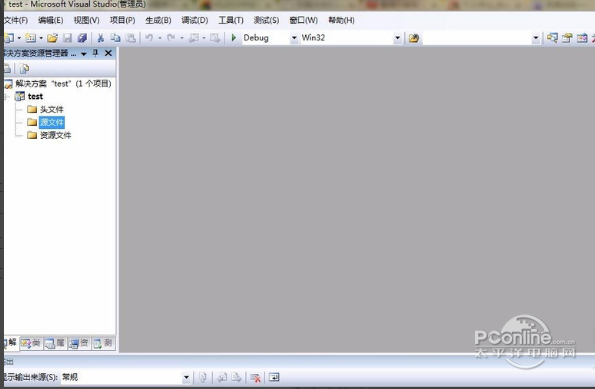Open the Redo history dropdown arrow
This screenshot has width=595, height=389.
[x=182, y=38]
